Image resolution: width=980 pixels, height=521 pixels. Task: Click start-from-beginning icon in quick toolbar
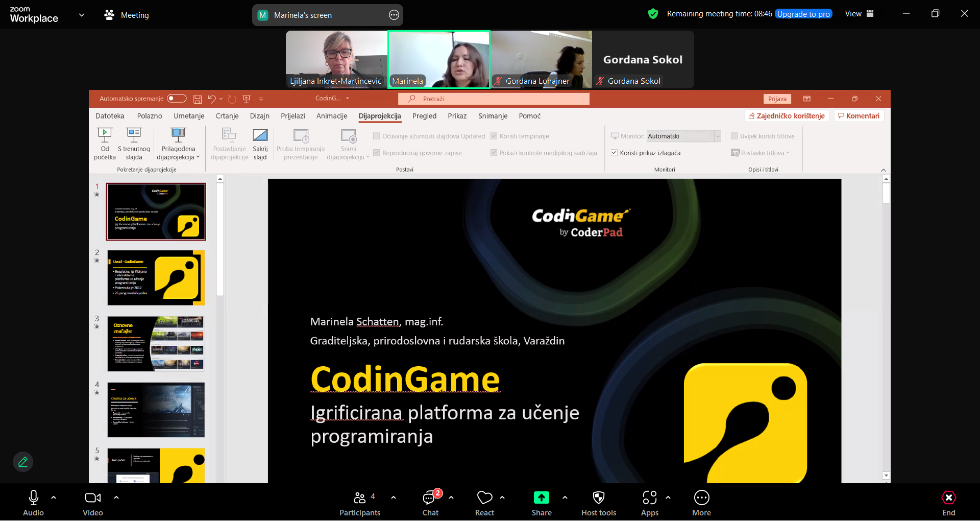pos(247,99)
